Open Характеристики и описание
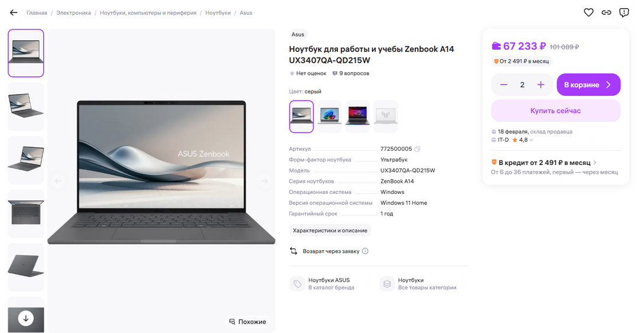The height and width of the screenshot is (333, 644). (330, 230)
